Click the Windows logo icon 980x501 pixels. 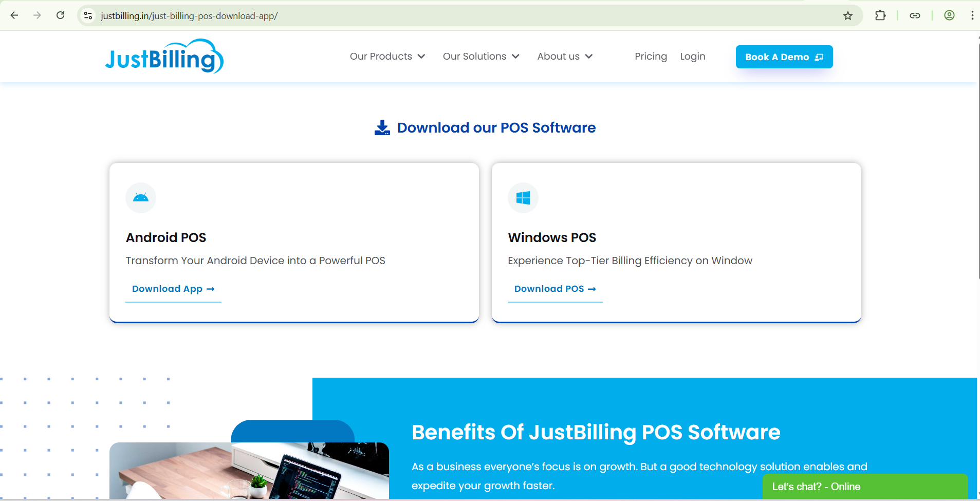point(523,198)
